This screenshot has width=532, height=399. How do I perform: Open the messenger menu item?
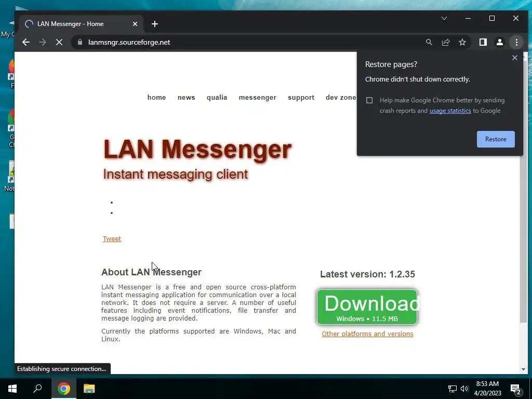click(x=258, y=97)
